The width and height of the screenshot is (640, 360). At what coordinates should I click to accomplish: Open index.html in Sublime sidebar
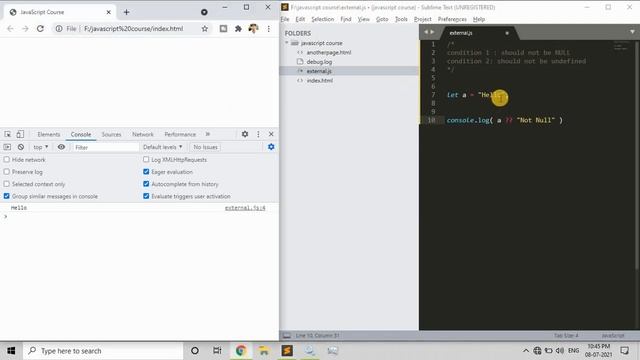[320, 80]
